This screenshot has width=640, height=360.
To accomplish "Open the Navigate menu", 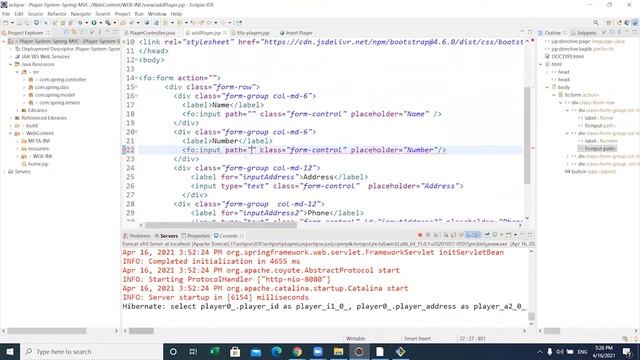I will pos(81,14).
